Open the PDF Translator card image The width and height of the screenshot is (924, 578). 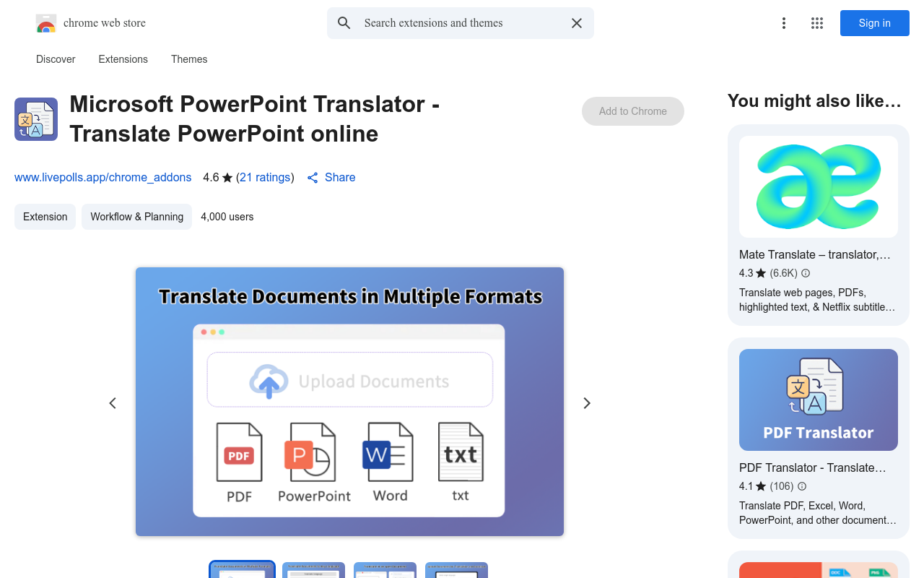[x=819, y=400]
